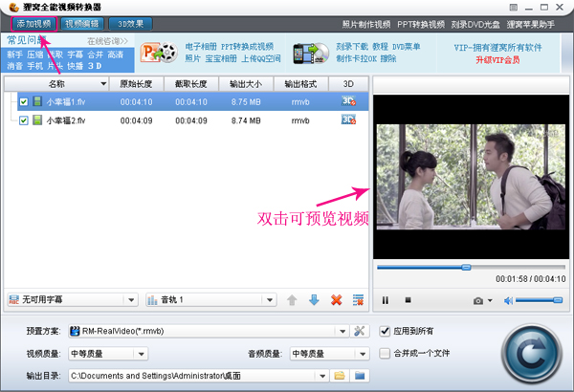Open the 无可用字幕 subtitle dropdown

(73, 300)
